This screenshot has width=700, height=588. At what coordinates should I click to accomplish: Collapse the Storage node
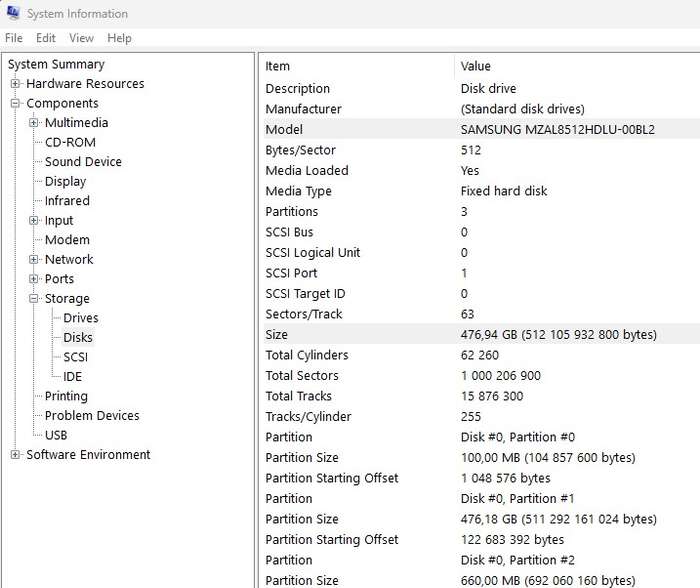33,298
